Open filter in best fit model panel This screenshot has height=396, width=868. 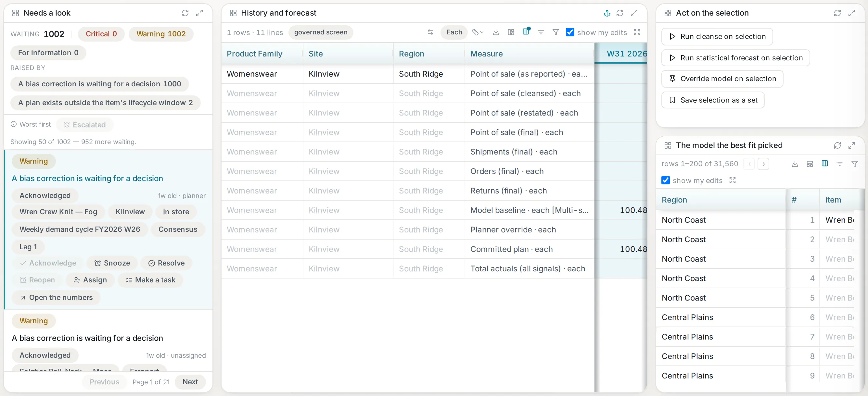(x=855, y=164)
